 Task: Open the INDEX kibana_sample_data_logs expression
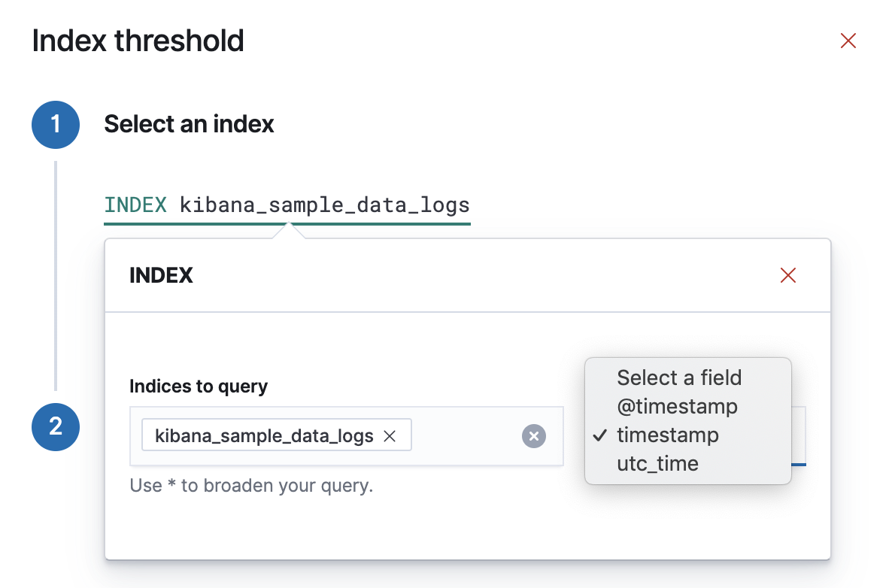pos(287,205)
